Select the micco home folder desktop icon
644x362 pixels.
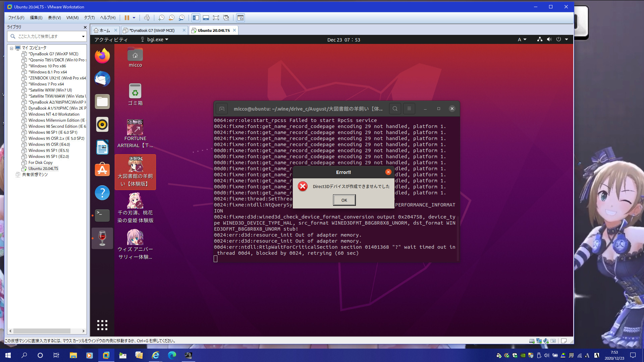(x=135, y=58)
